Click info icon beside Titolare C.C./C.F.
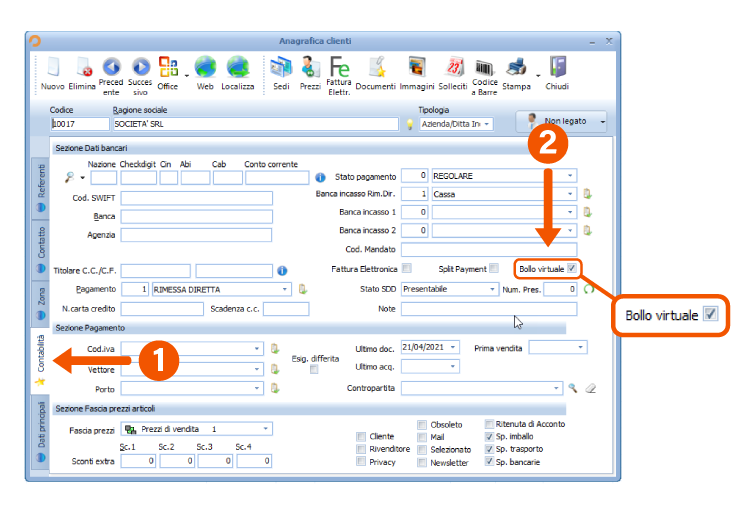 282,270
